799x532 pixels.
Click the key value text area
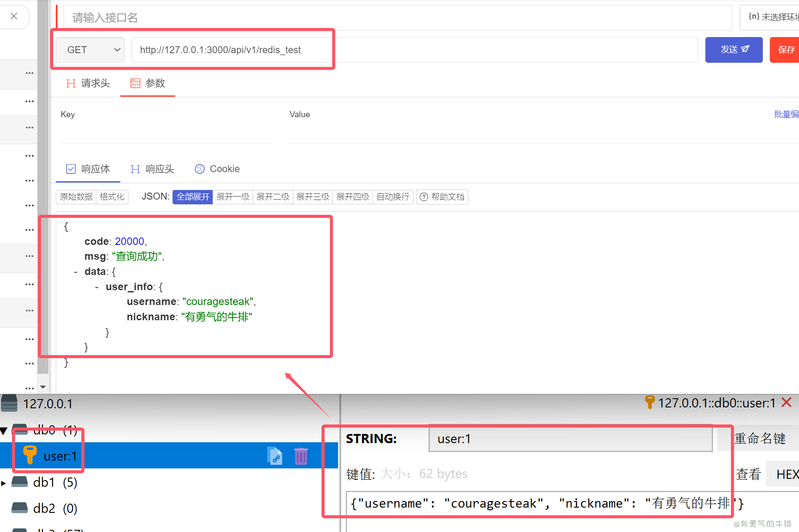572,512
